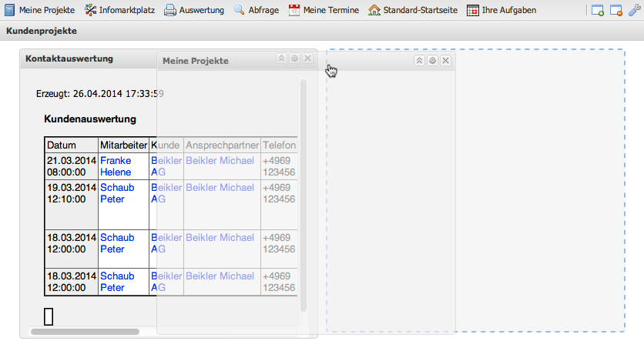Click the vertical scrollbar in Meine Projekte panel
Image resolution: width=644 pixels, height=341 pixels.
(x=304, y=192)
